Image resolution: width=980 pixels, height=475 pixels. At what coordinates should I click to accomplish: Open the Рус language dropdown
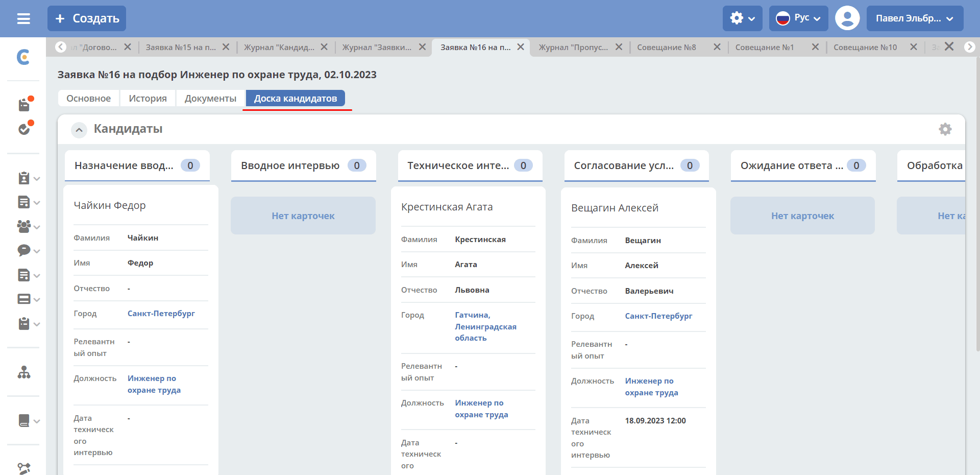[x=798, y=18]
